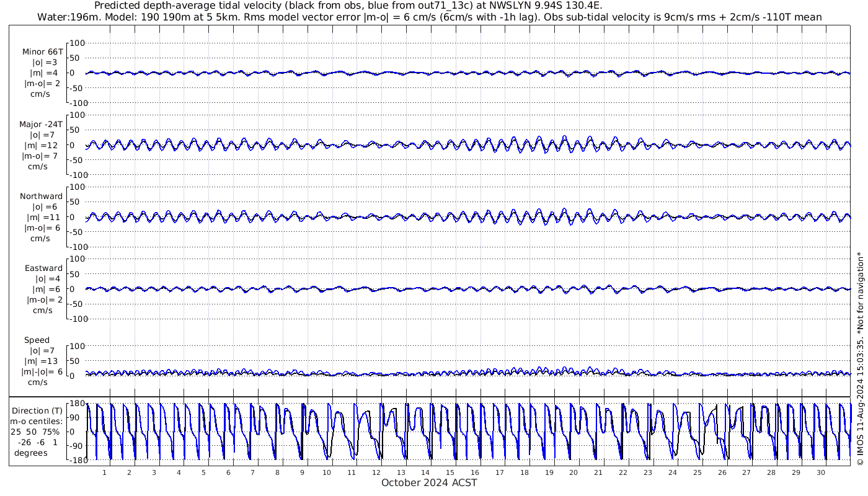This screenshot has width=868, height=496.
Task: Click the "m-o centiles:" label
Action: [x=36, y=421]
